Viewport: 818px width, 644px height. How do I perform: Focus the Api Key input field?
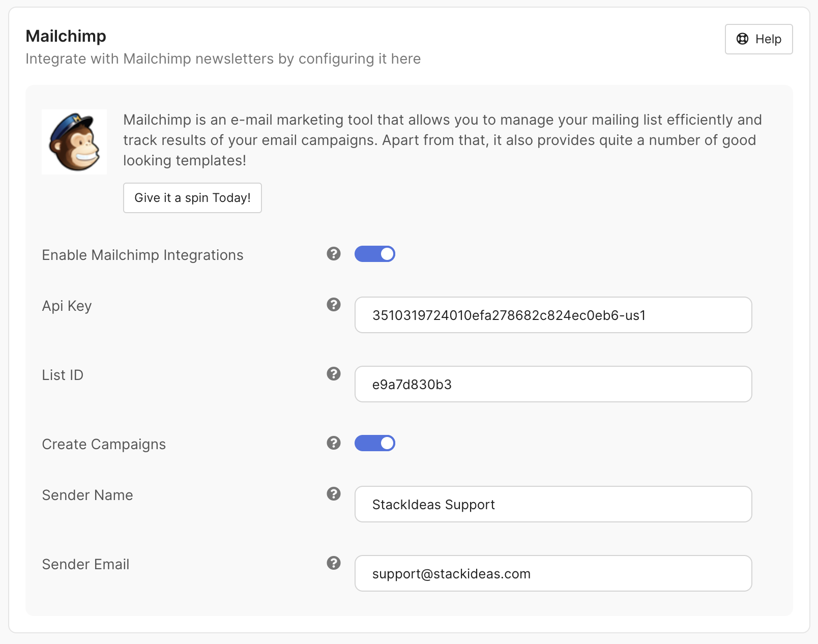coord(553,315)
